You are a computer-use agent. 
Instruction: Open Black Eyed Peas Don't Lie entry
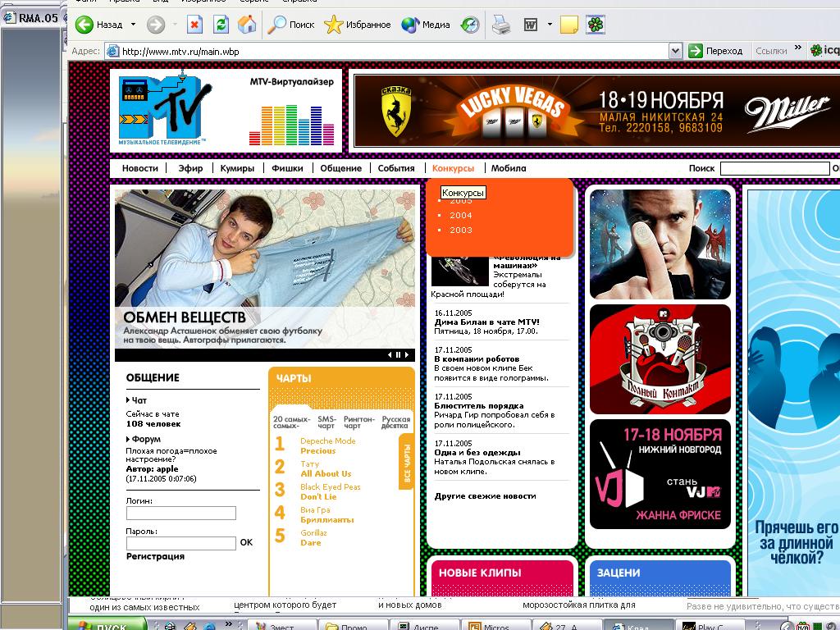[330, 492]
